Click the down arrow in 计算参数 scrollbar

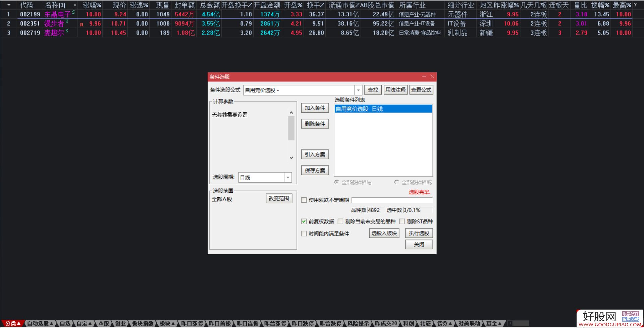(291, 158)
